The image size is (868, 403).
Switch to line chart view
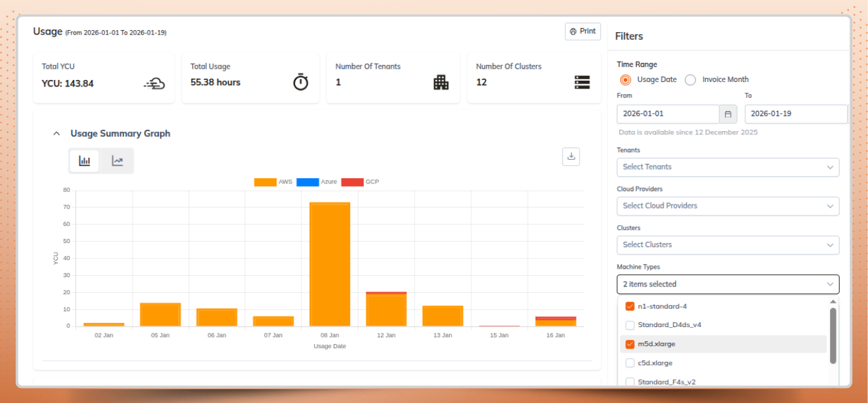(x=117, y=161)
